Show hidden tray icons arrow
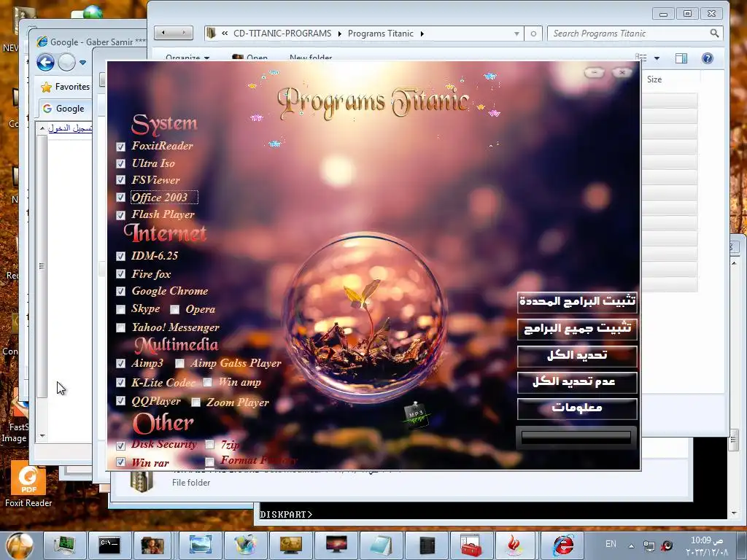Viewport: 747px width, 560px height. point(631,545)
